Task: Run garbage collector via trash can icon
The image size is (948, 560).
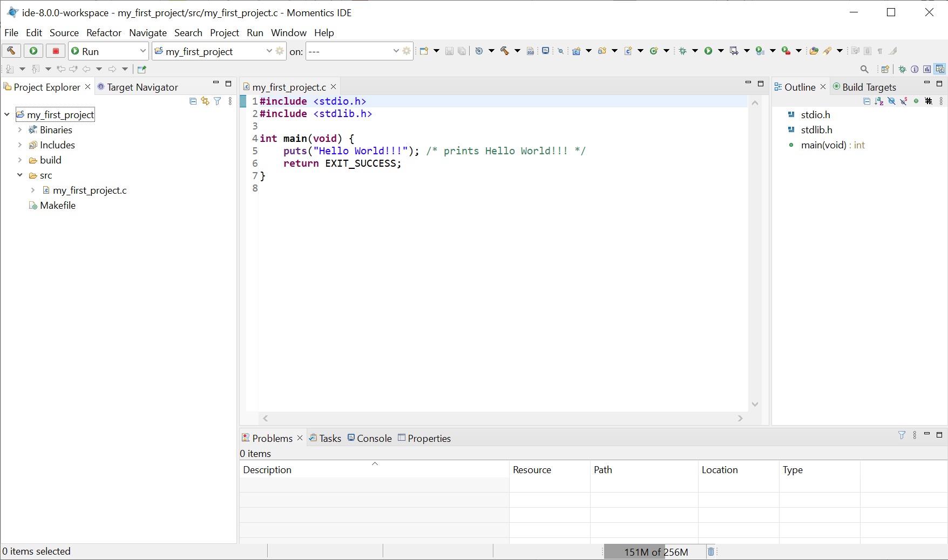Action: pyautogui.click(x=711, y=551)
